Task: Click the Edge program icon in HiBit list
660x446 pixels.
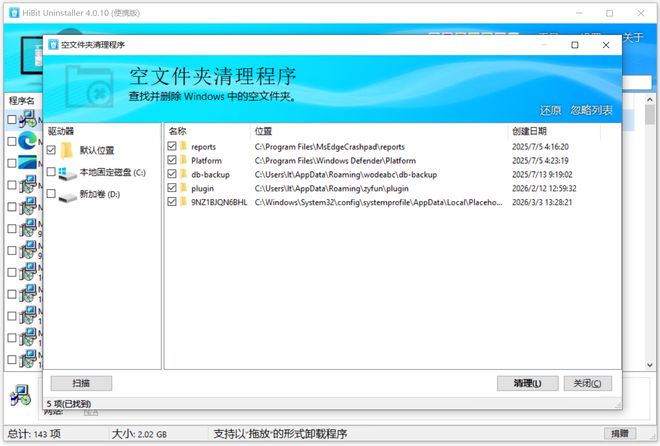Action: coord(28,140)
